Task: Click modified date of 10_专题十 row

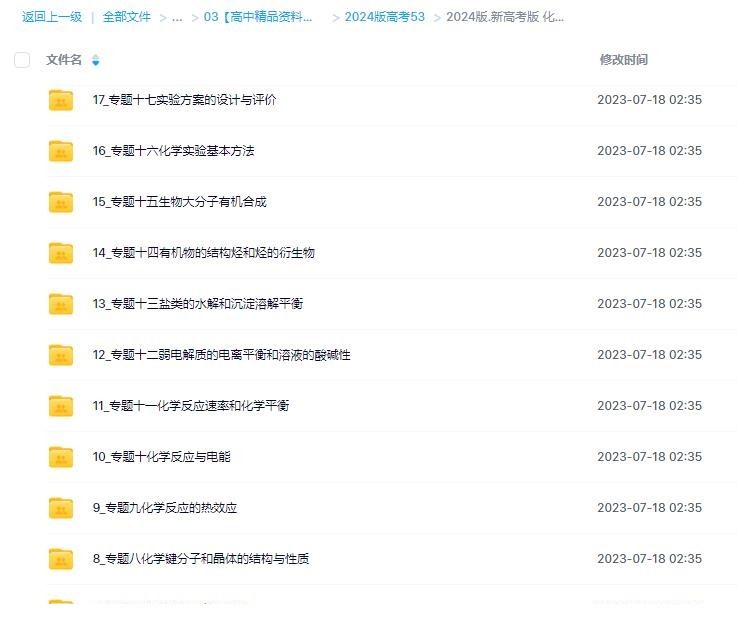Action: point(650,457)
